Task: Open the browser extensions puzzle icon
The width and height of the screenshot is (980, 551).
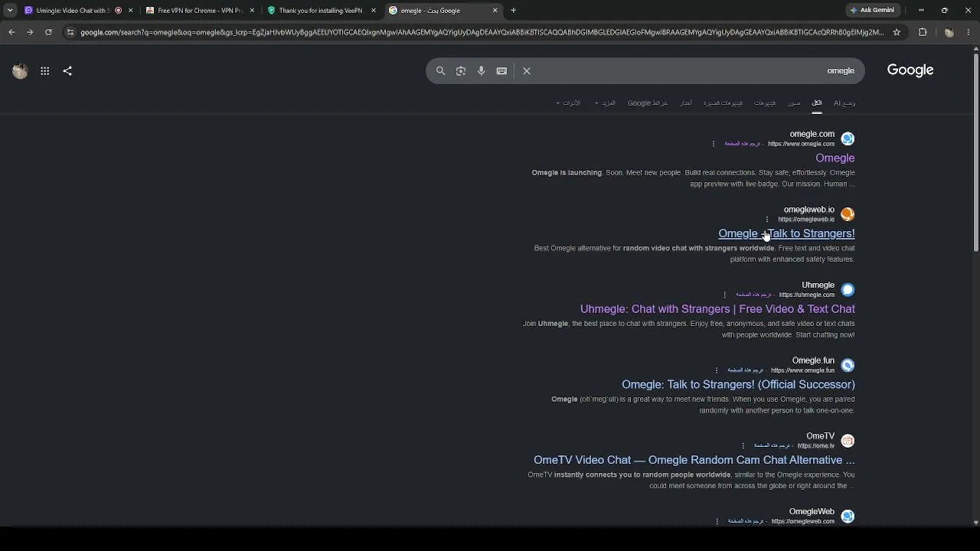Action: [923, 32]
